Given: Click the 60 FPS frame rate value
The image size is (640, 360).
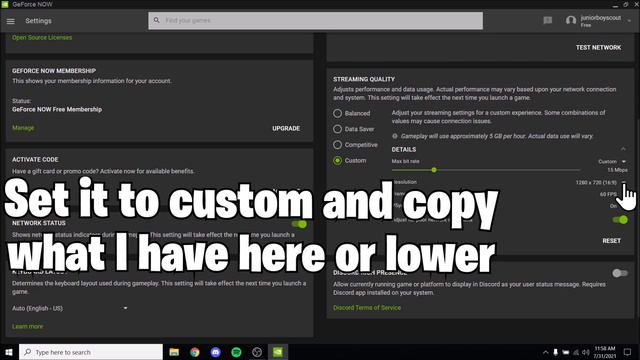Looking at the screenshot, I should pos(608,194).
